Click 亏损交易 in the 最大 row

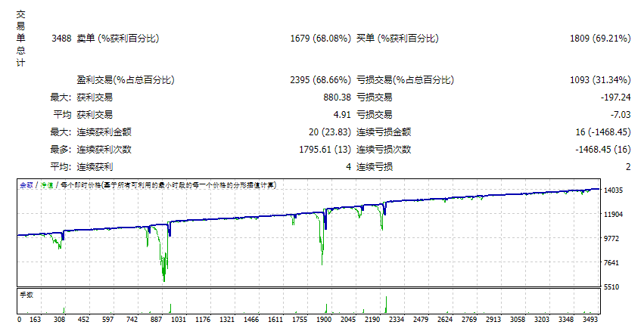(x=375, y=97)
